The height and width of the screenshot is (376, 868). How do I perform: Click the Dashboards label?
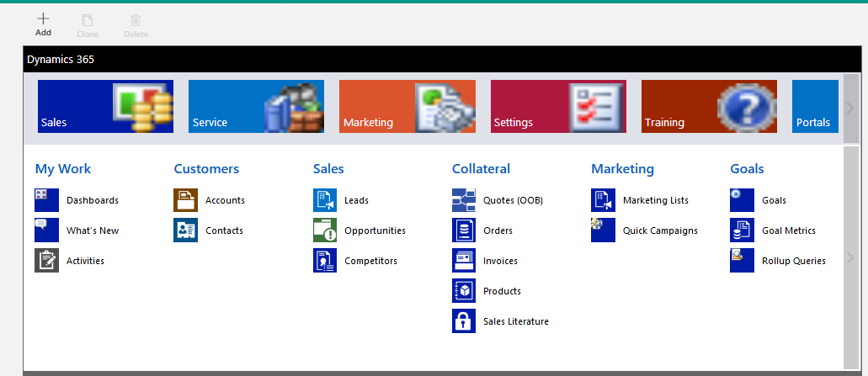93,200
